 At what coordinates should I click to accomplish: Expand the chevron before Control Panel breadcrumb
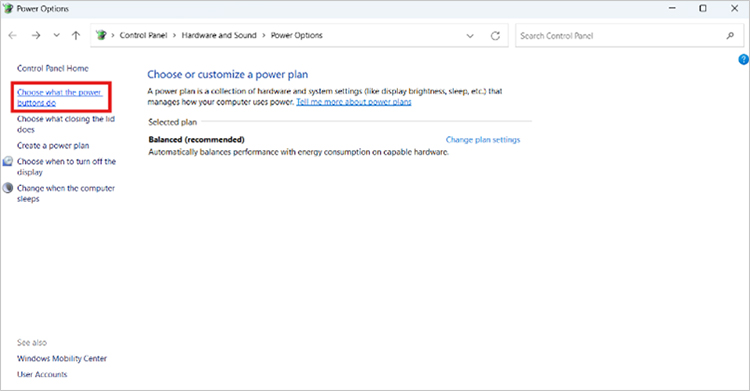113,35
